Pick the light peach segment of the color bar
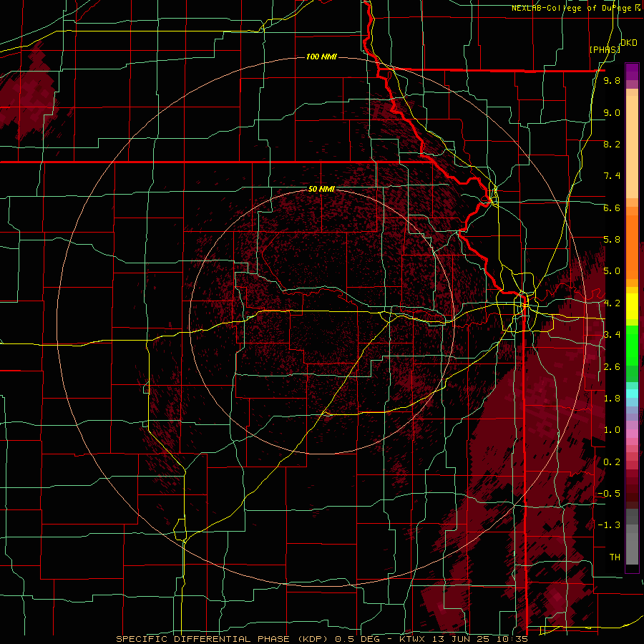 click(632, 148)
